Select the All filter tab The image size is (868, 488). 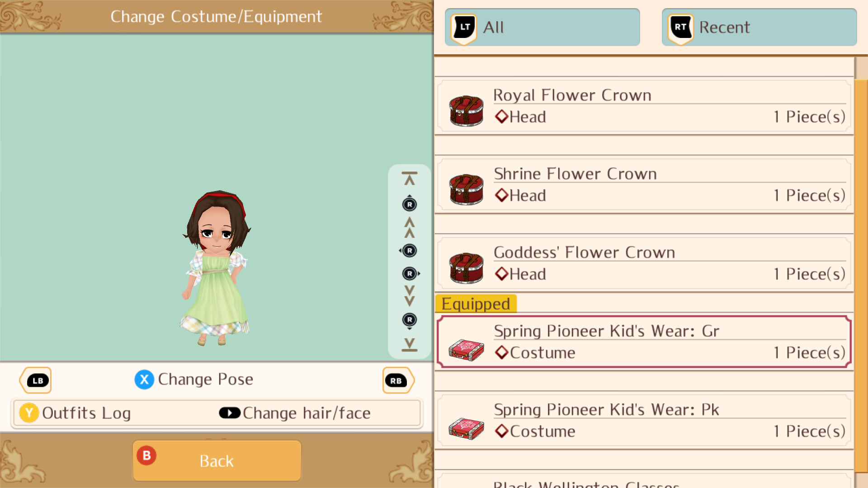(542, 27)
